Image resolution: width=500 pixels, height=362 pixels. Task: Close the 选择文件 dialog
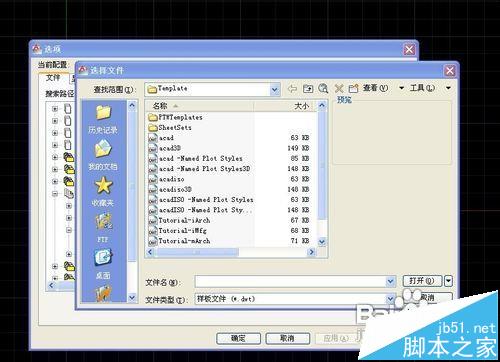[450, 70]
